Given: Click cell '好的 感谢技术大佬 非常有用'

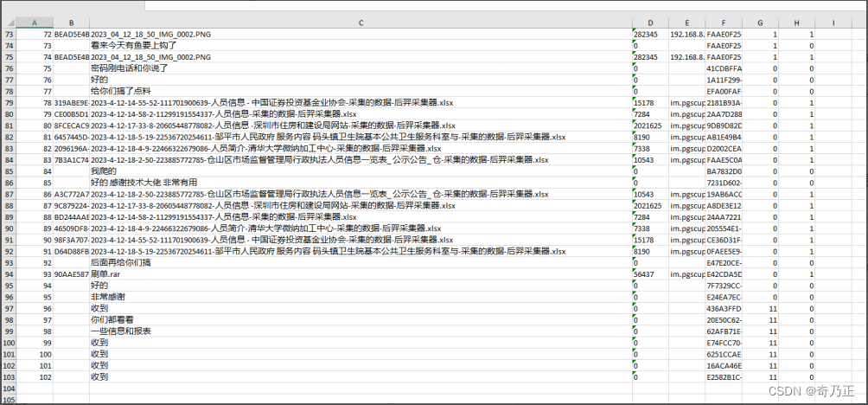Looking at the screenshot, I should [361, 183].
